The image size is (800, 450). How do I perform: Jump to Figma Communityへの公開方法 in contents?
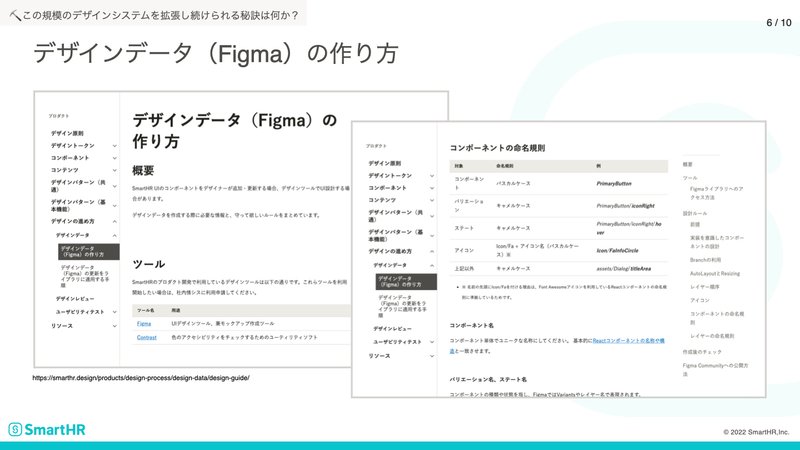point(715,369)
